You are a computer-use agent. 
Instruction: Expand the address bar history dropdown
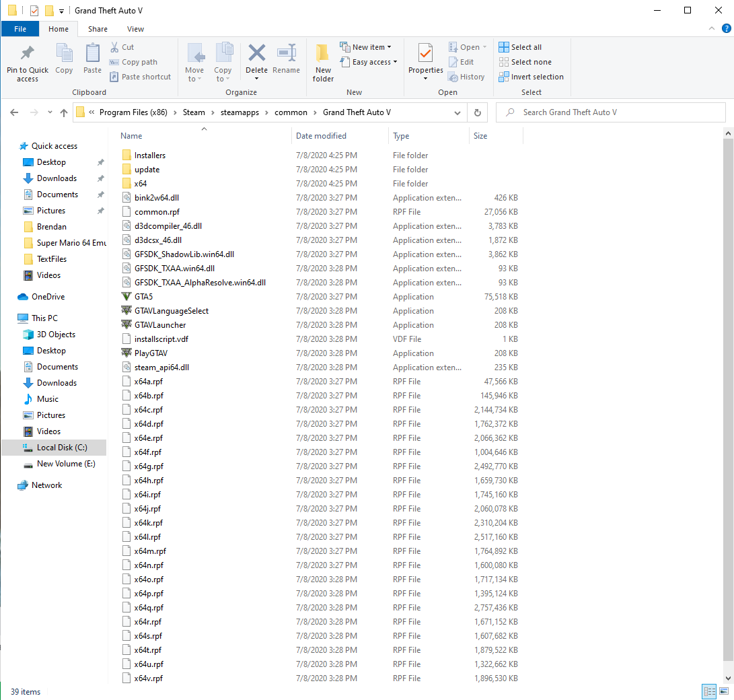457,112
